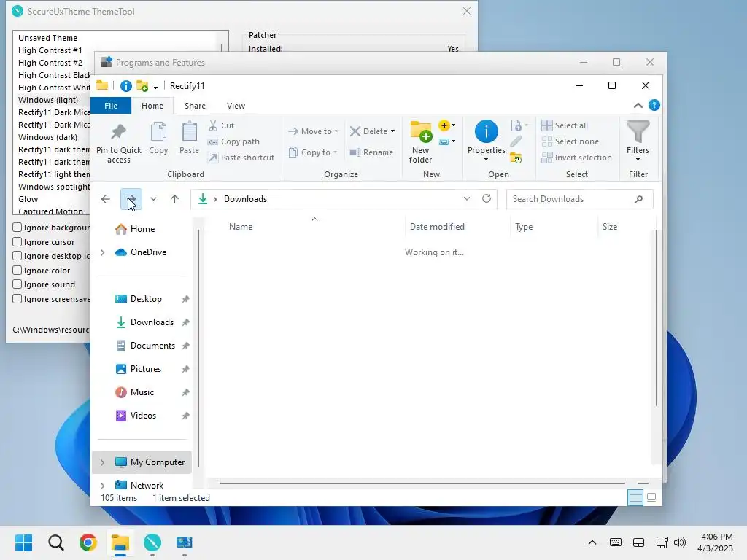Open Explorer help question mark icon
This screenshot has height=560, width=747.
point(654,105)
